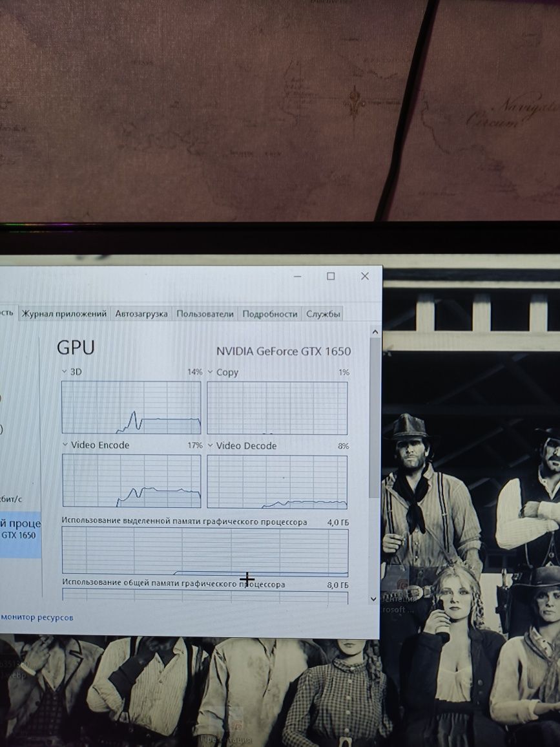560x747 pixels.
Task: Click scrollbar up arrow in GPU panel
Action: click(375, 331)
